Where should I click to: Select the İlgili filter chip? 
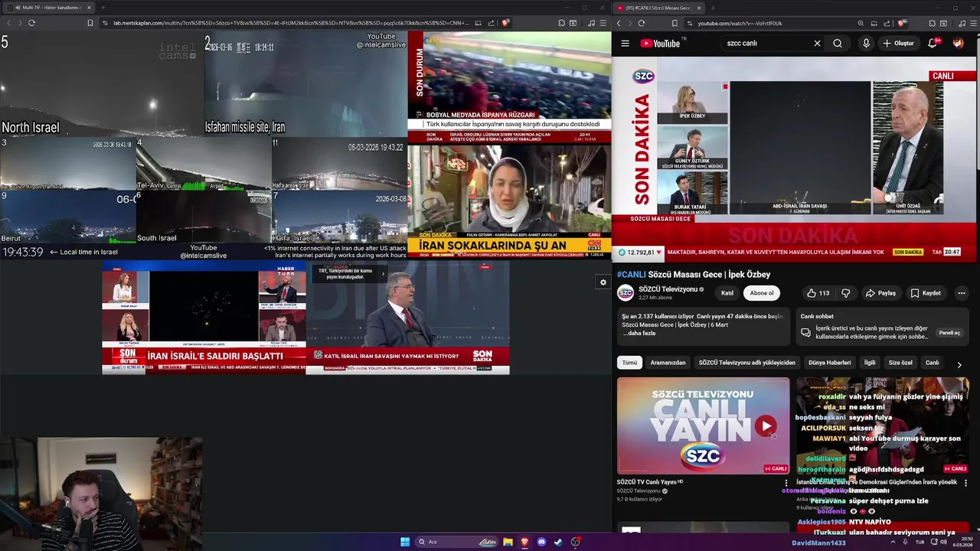870,363
